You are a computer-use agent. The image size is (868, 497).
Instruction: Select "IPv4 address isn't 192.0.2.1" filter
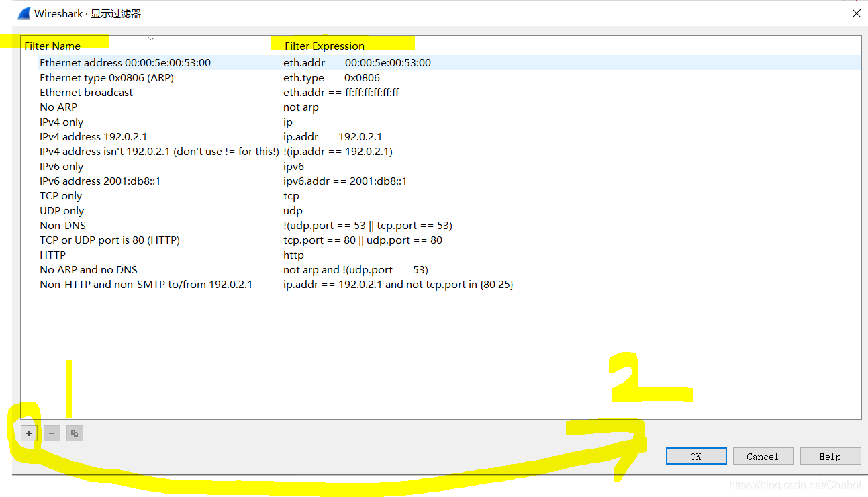(159, 151)
